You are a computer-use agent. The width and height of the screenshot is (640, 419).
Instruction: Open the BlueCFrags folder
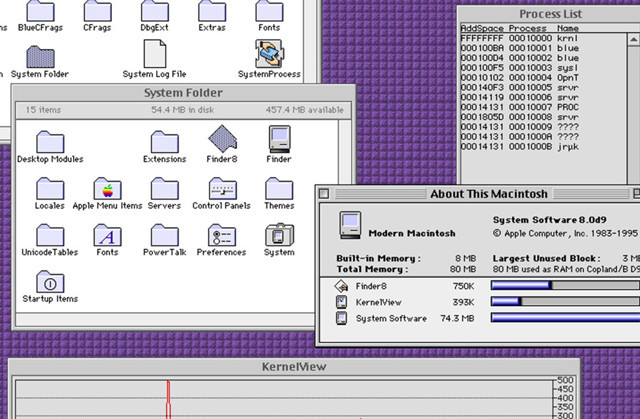point(40,11)
